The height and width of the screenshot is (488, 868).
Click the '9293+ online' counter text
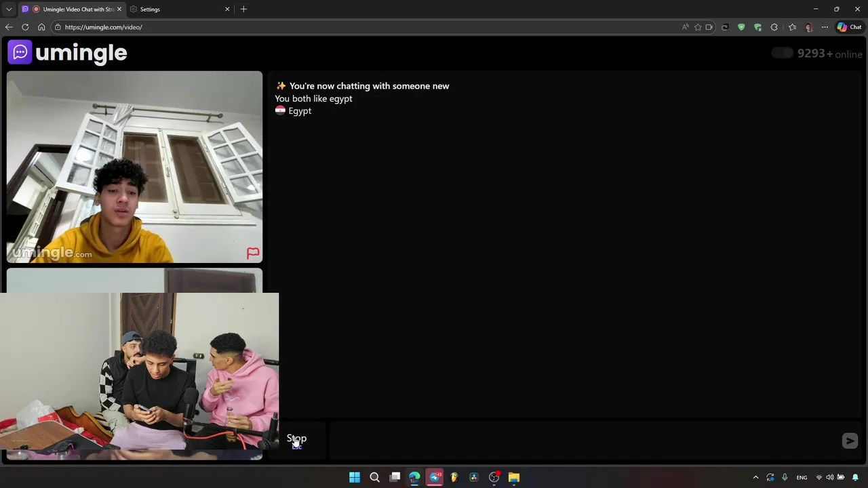click(830, 54)
